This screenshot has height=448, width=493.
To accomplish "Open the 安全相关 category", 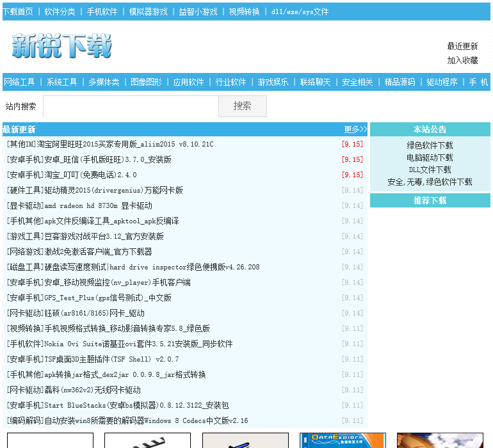I will (357, 83).
